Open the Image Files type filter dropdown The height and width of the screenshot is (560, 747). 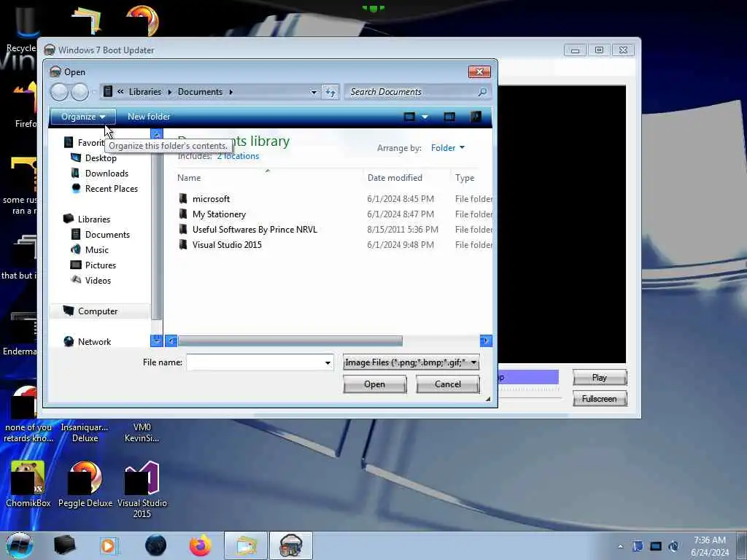pos(411,362)
